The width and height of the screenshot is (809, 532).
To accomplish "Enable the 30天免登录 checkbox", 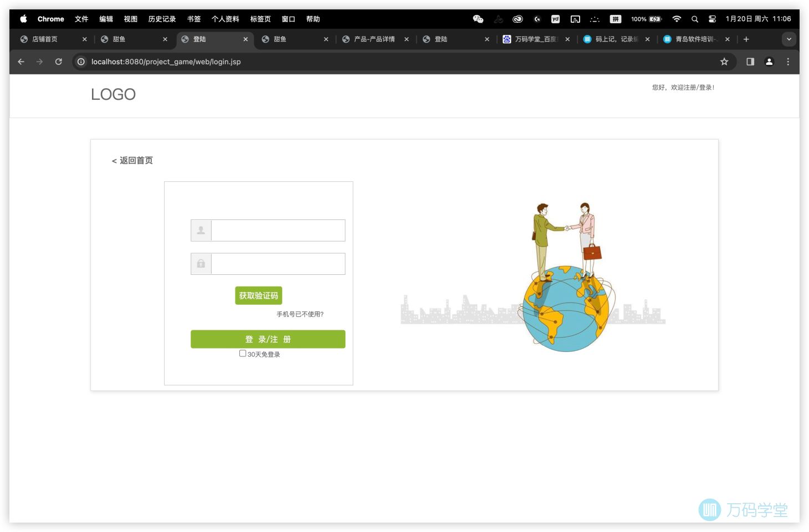I will click(243, 354).
